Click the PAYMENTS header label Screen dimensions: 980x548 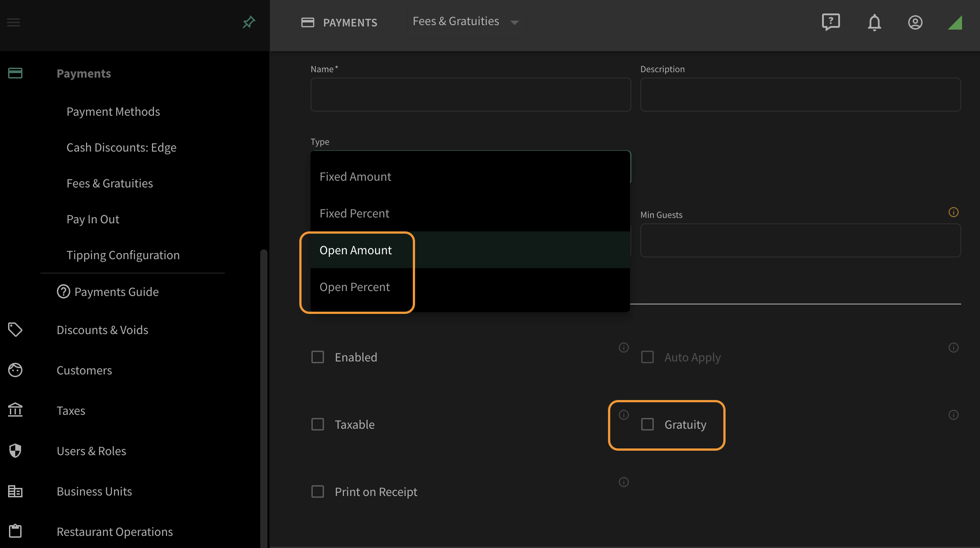pos(350,22)
